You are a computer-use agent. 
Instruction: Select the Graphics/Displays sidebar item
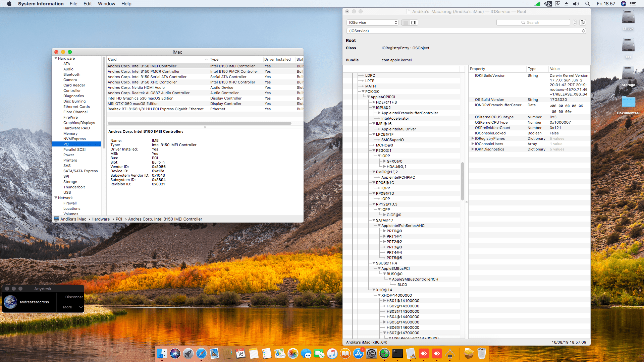tap(79, 123)
